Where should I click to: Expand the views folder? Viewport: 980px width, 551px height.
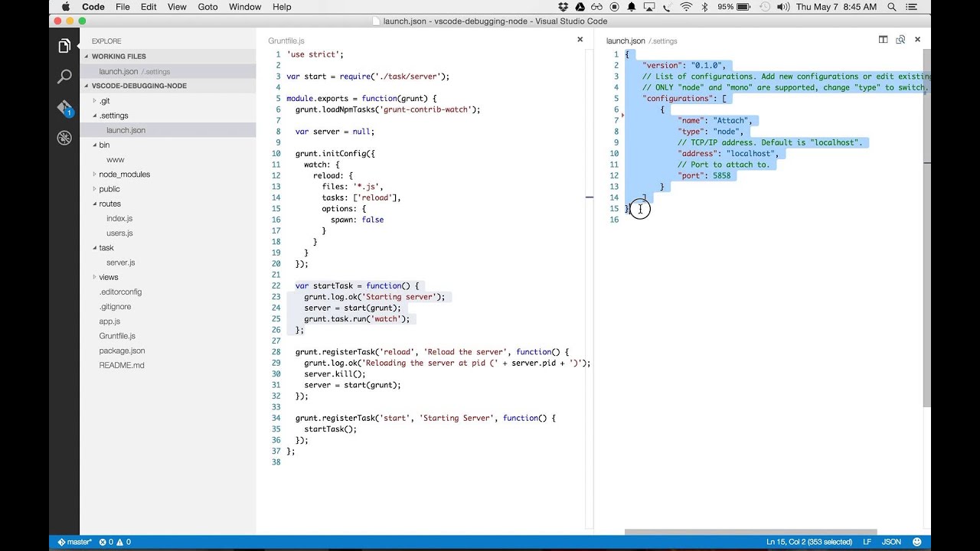pos(168,277)
